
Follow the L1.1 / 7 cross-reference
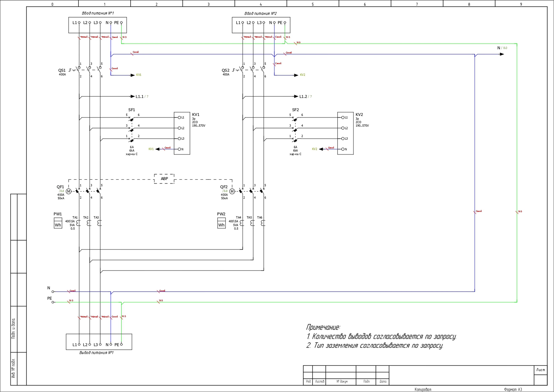coord(142,97)
